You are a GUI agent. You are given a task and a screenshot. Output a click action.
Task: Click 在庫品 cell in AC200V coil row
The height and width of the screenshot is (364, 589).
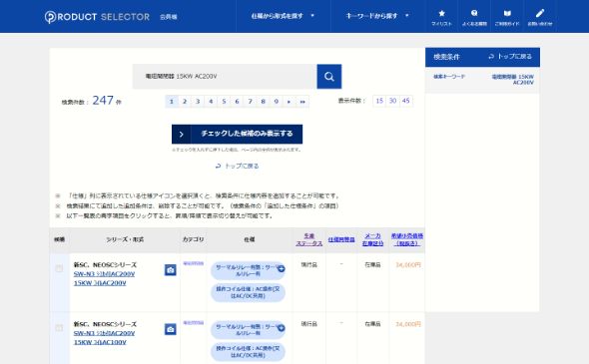tap(372, 265)
